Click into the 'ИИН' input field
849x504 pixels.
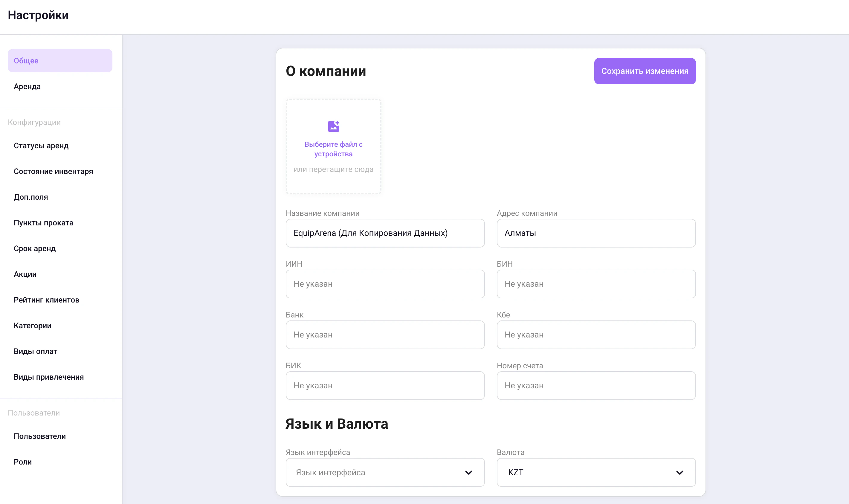385,284
